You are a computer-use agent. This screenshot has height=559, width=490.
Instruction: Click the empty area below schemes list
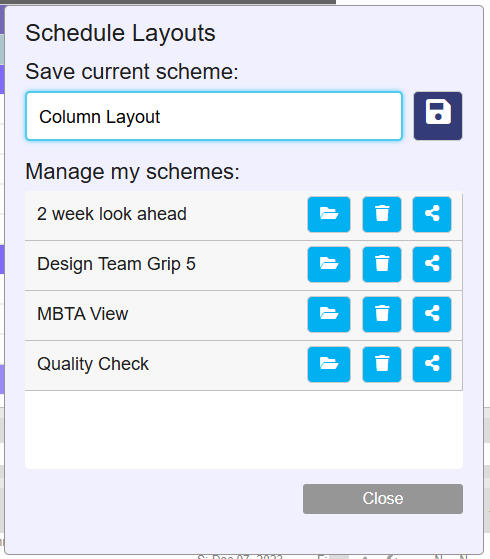[244, 430]
